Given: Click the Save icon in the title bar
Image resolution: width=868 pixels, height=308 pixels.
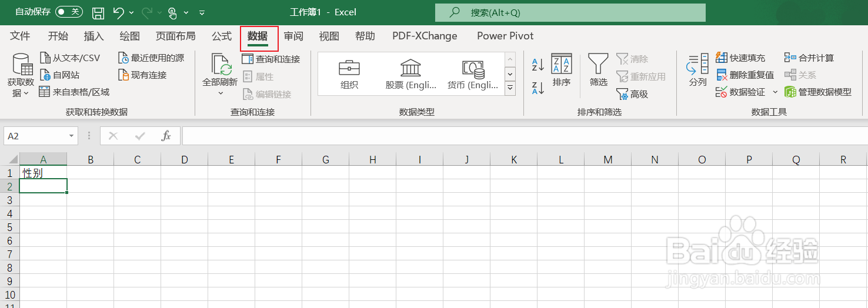Looking at the screenshot, I should [x=98, y=12].
